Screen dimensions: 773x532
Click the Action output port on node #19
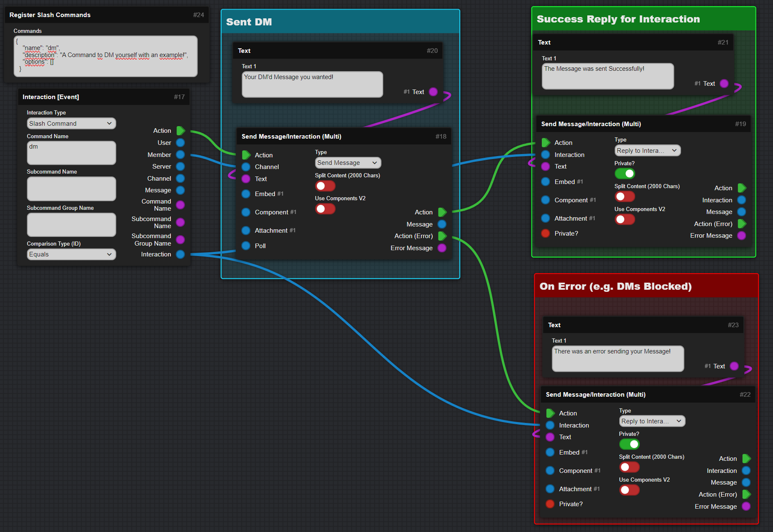742,188
